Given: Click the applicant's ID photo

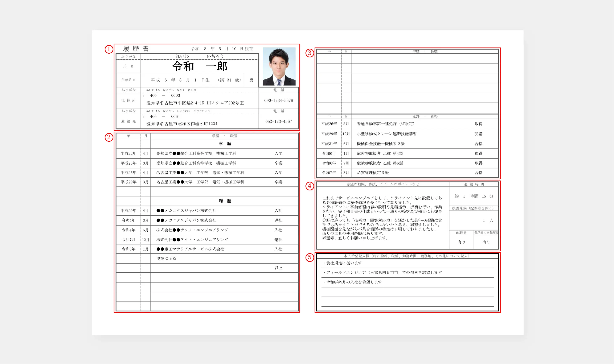Looking at the screenshot, I should (279, 66).
